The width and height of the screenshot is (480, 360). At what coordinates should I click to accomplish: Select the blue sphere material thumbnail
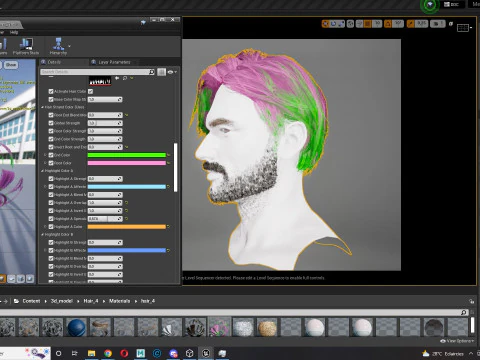point(76,327)
